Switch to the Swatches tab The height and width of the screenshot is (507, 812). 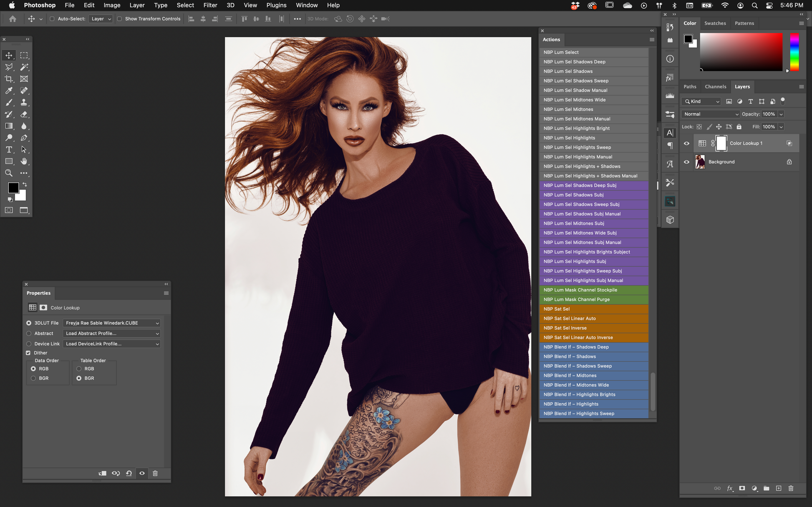715,23
